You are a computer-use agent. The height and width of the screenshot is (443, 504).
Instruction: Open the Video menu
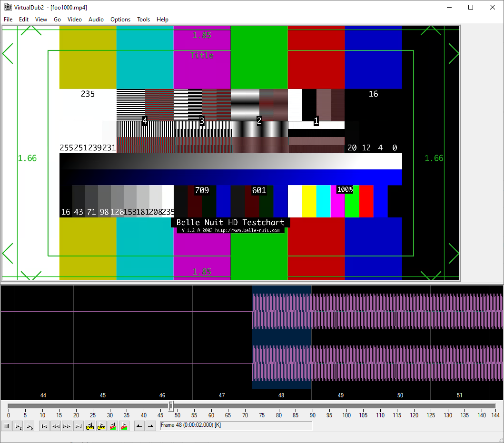(x=75, y=20)
